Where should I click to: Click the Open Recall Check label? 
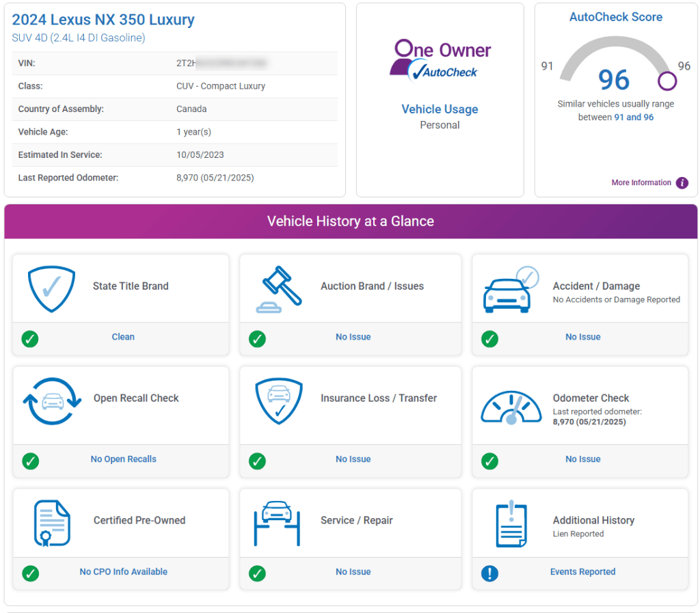pyautogui.click(x=136, y=398)
